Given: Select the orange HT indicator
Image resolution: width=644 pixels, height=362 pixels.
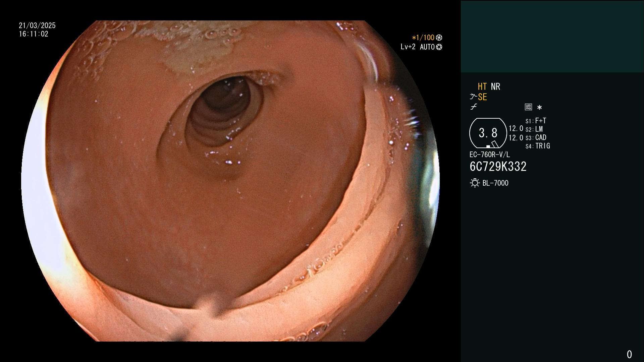Looking at the screenshot, I should point(482,86).
